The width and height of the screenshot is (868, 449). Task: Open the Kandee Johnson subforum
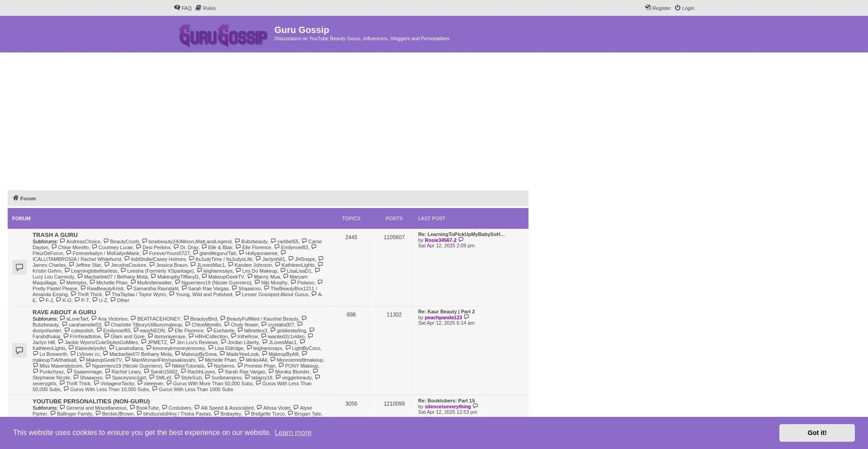253,265
